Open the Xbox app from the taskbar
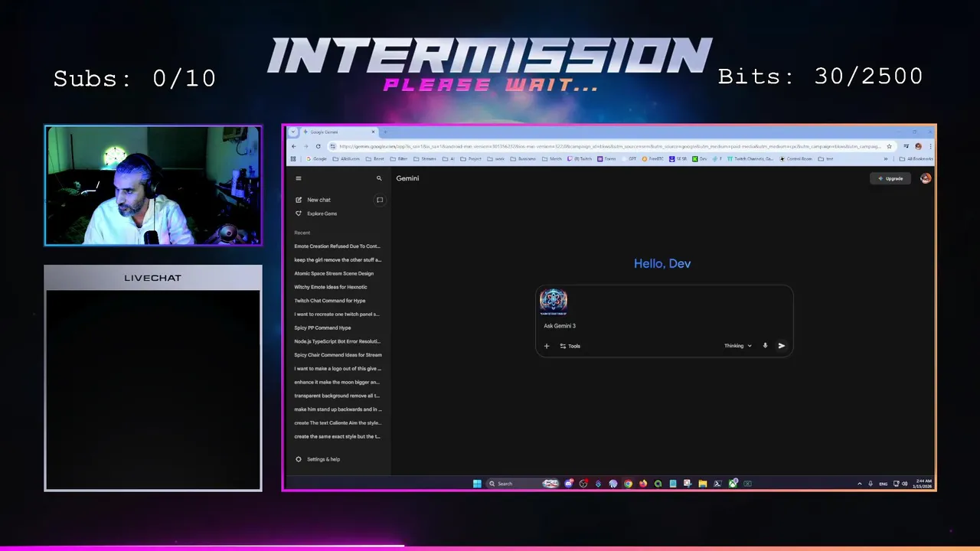 coord(733,484)
